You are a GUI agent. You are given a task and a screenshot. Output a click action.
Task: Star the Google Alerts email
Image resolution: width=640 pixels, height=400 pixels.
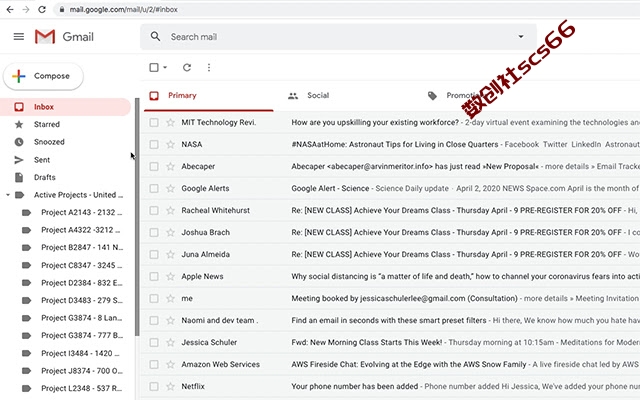[x=171, y=189]
